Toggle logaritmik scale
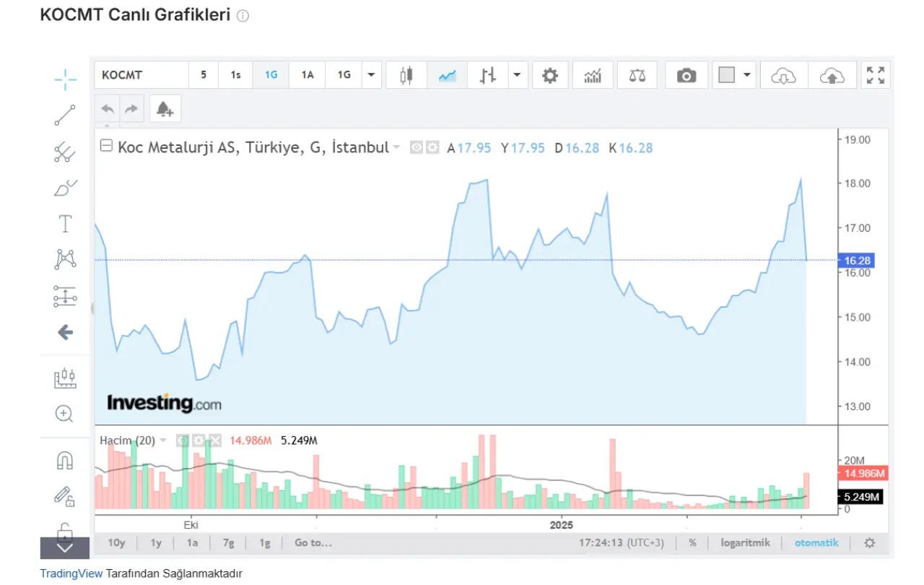The image size is (924, 585). [745, 543]
